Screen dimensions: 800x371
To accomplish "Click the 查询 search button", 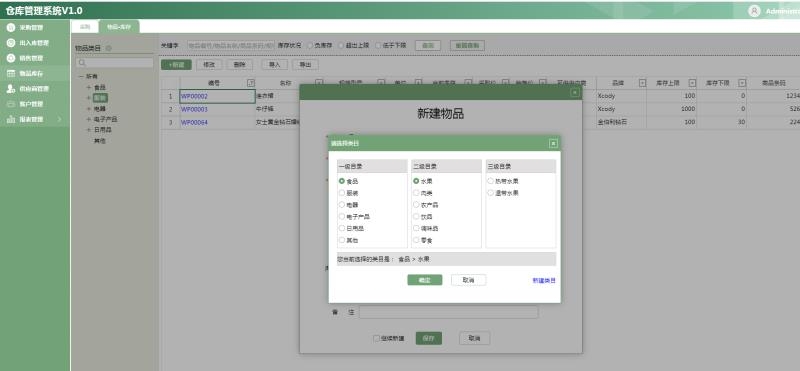I will pyautogui.click(x=428, y=45).
